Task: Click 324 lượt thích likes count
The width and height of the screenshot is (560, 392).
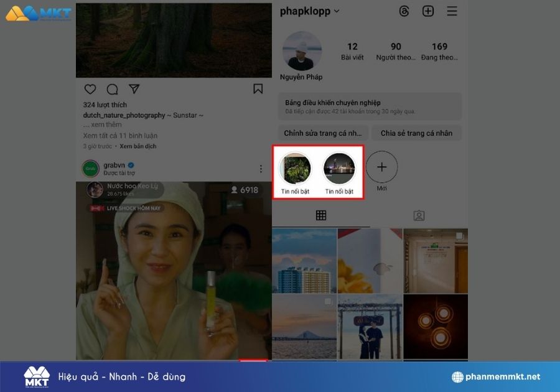Action: coord(105,105)
